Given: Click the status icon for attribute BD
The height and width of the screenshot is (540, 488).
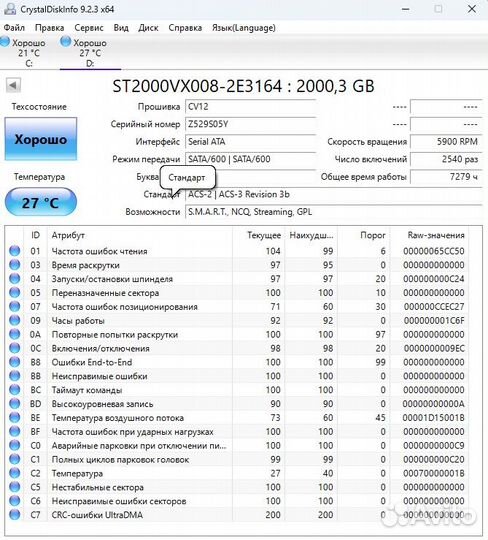Looking at the screenshot, I should click(x=14, y=404).
